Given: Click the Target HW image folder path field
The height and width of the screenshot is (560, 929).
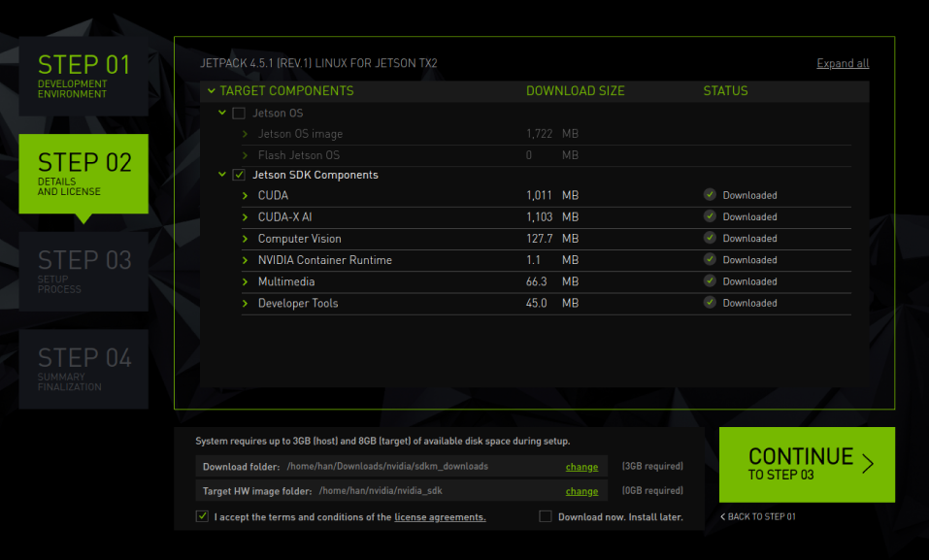Looking at the screenshot, I should pyautogui.click(x=401, y=491).
